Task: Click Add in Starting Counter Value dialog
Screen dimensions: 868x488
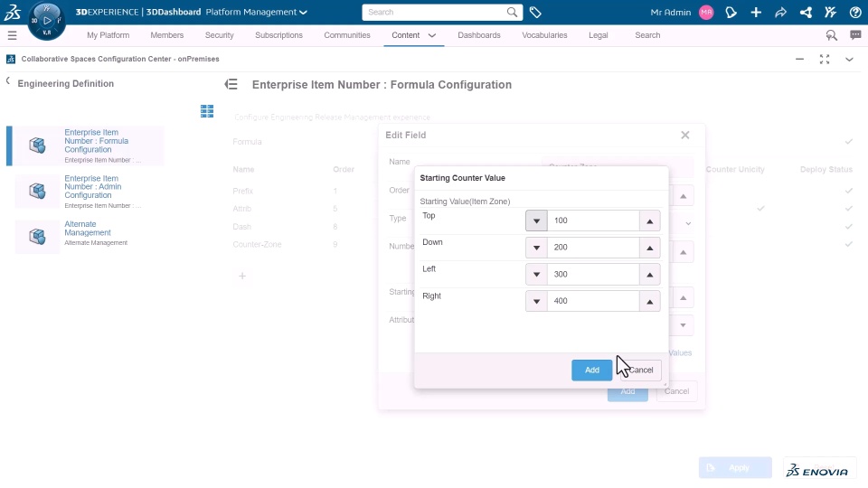Action: 591,371
